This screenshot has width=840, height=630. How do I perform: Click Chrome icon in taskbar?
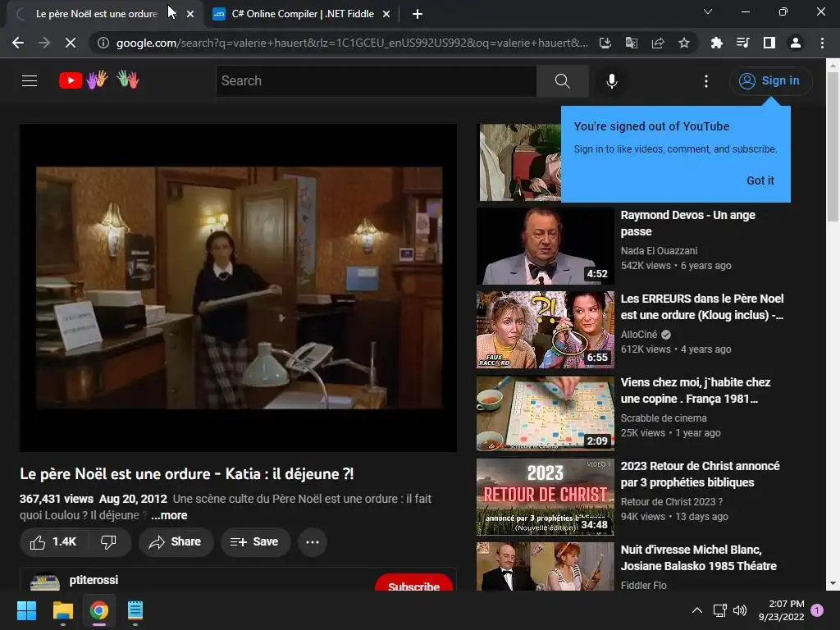pos(99,610)
